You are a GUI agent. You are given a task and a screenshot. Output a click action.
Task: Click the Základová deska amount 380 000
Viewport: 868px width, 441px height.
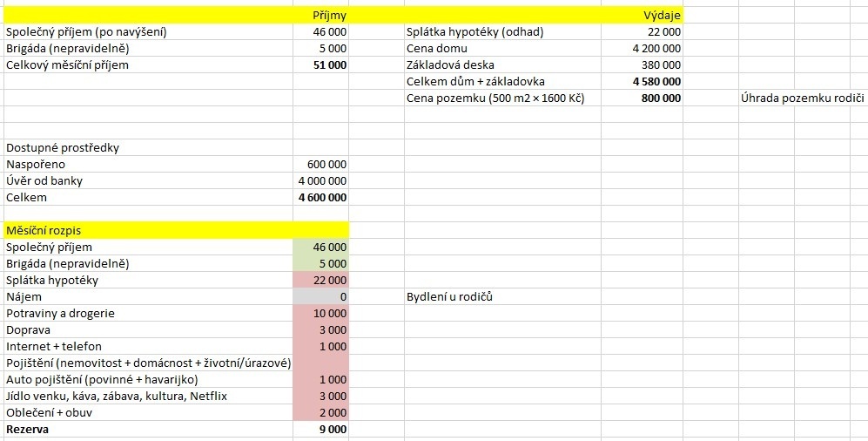[x=643, y=65]
